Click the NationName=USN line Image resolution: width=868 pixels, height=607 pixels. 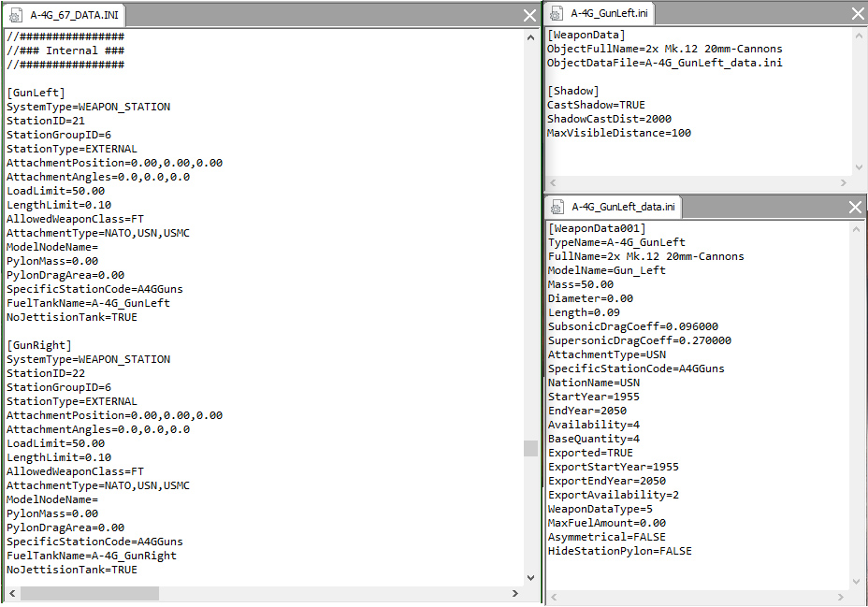tap(594, 383)
